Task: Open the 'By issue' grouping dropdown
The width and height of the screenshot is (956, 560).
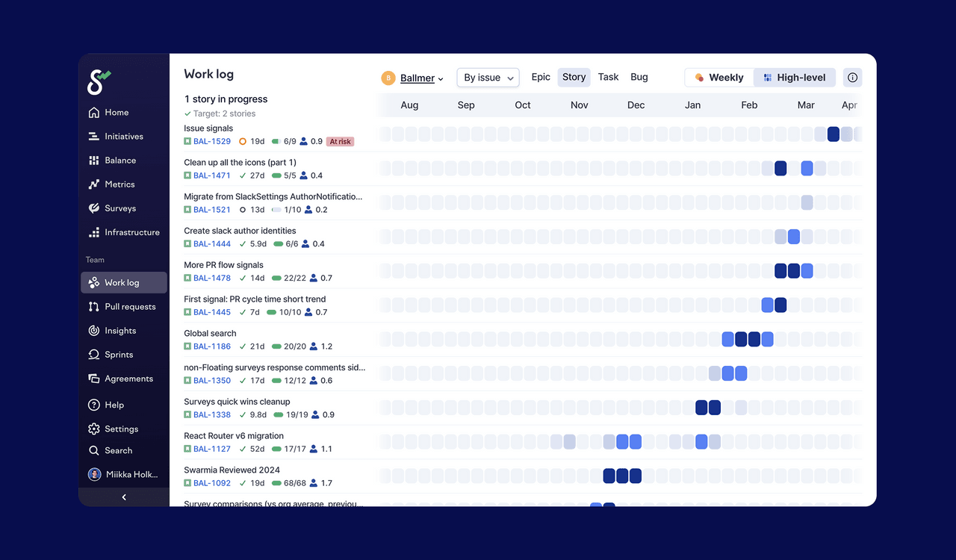Action: [x=488, y=77]
